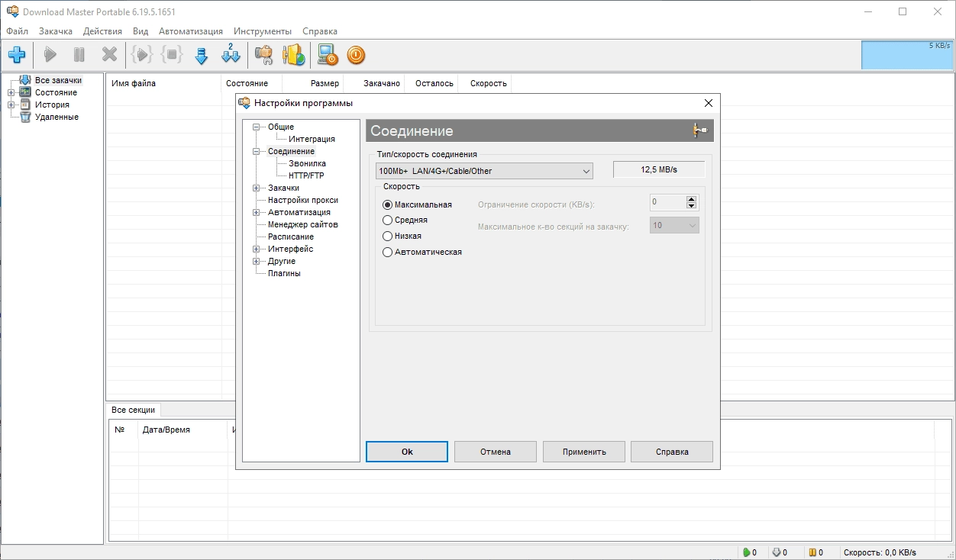The width and height of the screenshot is (956, 560).
Task: Open connection type dropdown 100Mb+ LAN/4G+
Action: [484, 171]
